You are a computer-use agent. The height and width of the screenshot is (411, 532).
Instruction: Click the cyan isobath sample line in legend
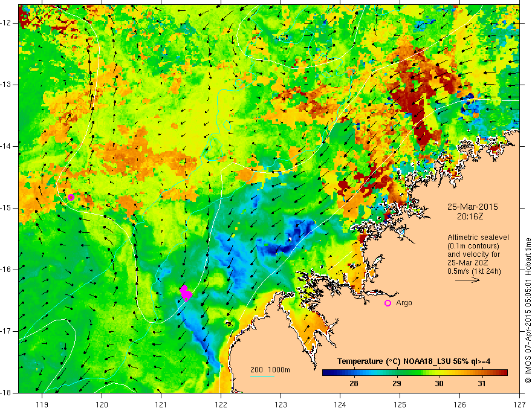[x=262, y=376]
